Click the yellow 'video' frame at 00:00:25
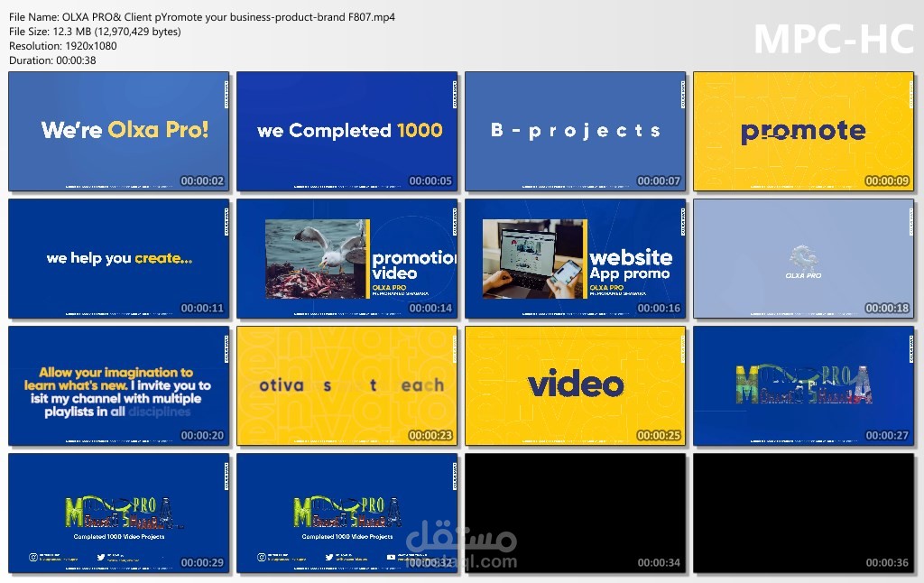 click(575, 386)
